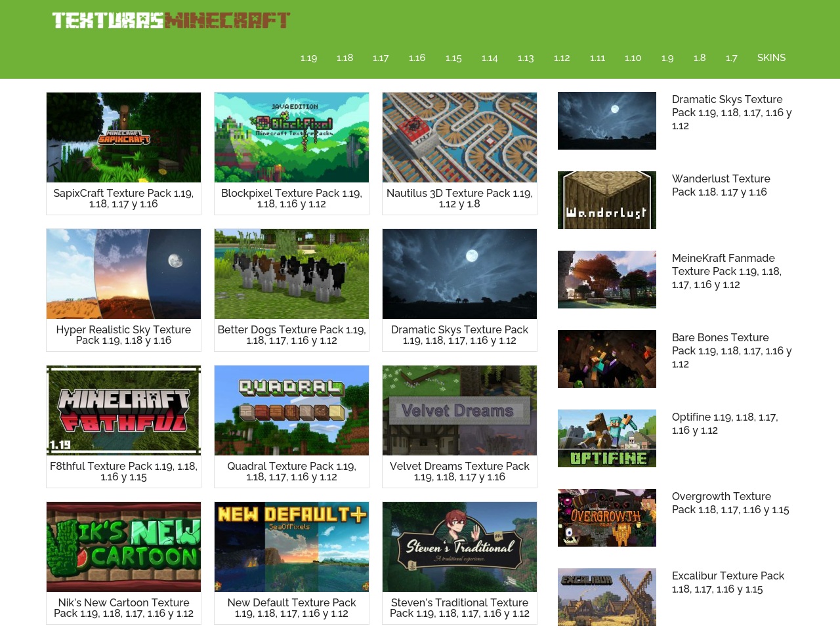Open the Nautilus 3D pack thumbnail
This screenshot has width=840, height=630.
point(459,137)
